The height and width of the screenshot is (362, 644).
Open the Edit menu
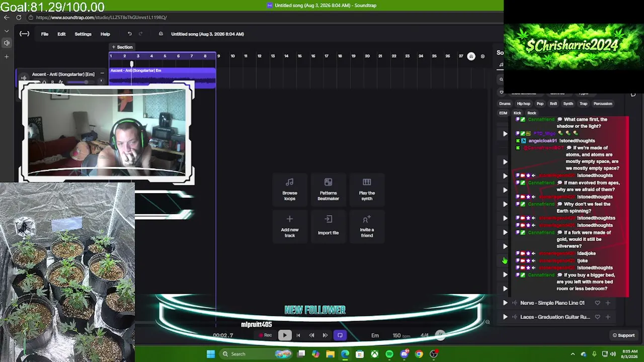pyautogui.click(x=61, y=34)
